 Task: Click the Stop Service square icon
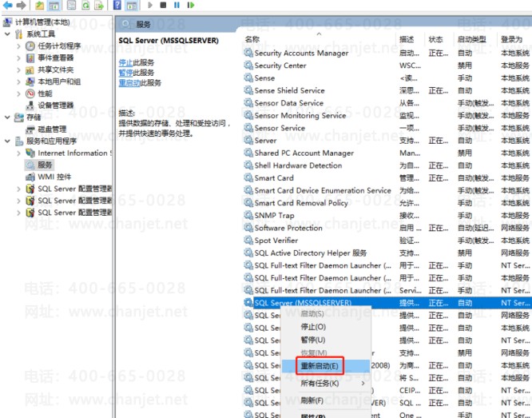tap(163, 5)
